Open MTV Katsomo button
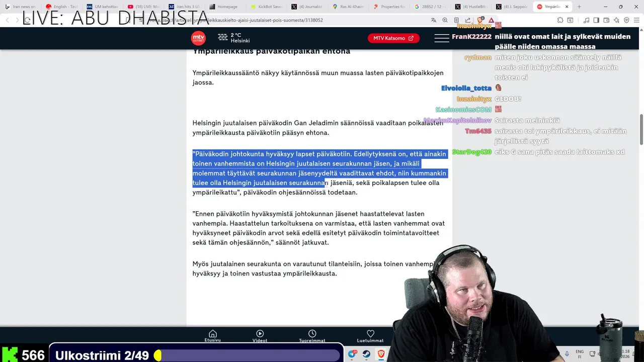Screen dimensions: 644x362 [393, 38]
